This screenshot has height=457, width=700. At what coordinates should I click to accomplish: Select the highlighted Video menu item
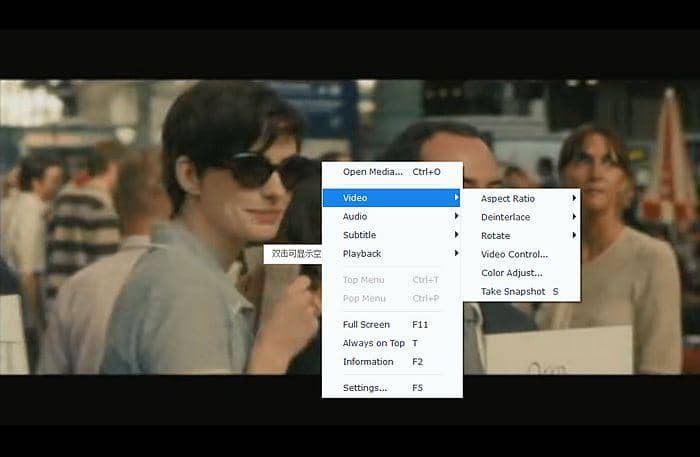click(x=392, y=198)
